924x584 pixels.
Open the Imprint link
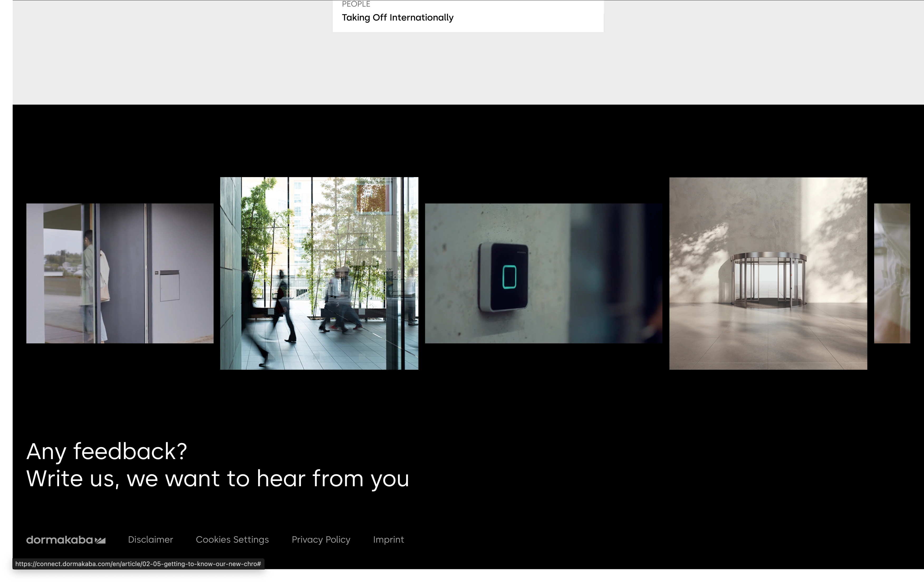pyautogui.click(x=388, y=539)
